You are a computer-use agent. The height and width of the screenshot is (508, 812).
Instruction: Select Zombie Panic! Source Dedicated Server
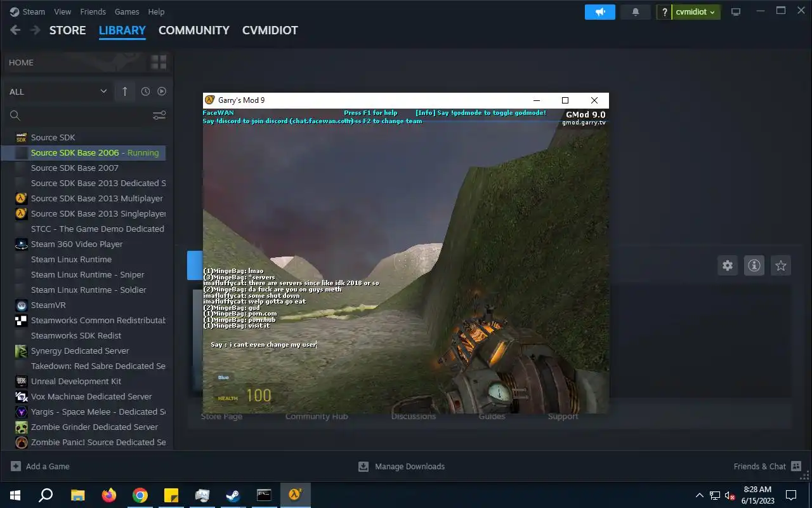84,442
